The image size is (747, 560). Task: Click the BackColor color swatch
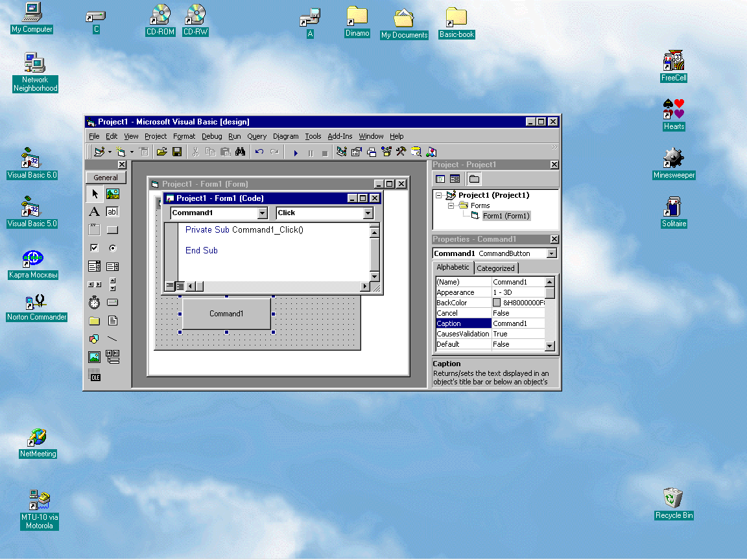coord(497,303)
